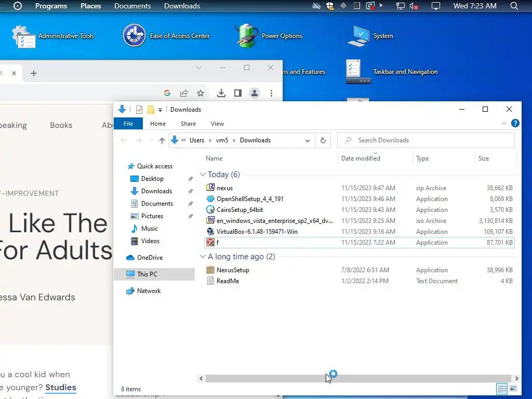Open the View ribbon tab
The image size is (532, 399).
pos(217,124)
